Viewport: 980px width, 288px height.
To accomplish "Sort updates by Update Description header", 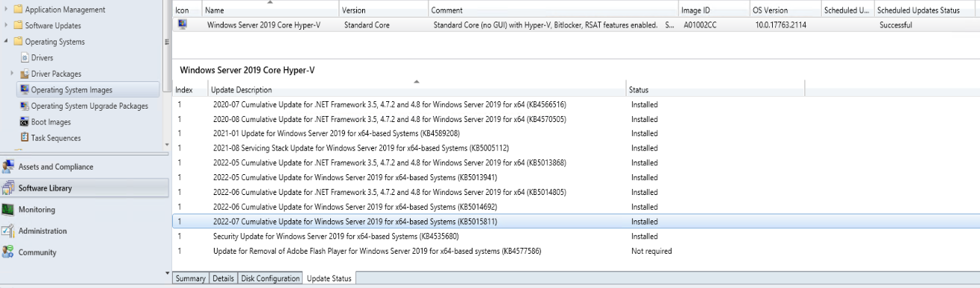I will 417,90.
